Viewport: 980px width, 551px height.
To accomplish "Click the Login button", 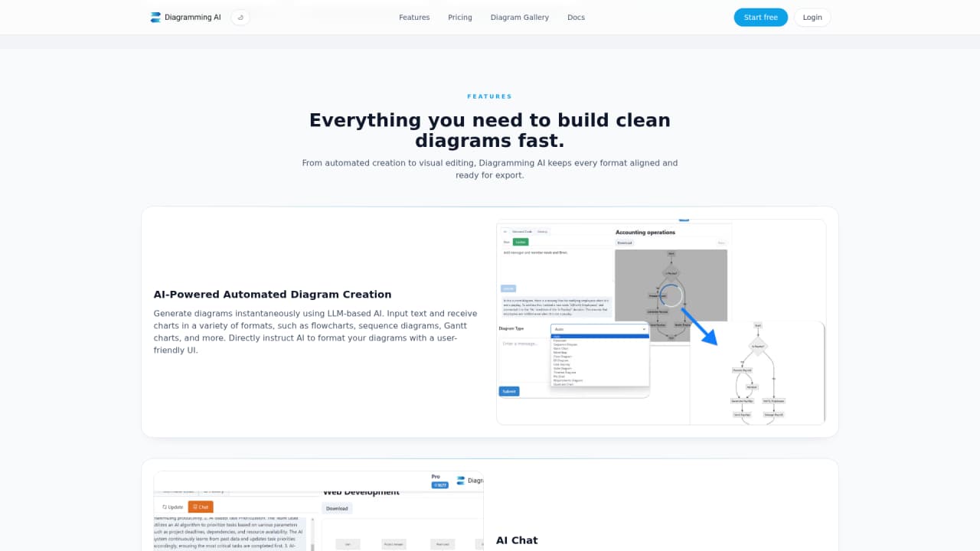I will click(812, 18).
